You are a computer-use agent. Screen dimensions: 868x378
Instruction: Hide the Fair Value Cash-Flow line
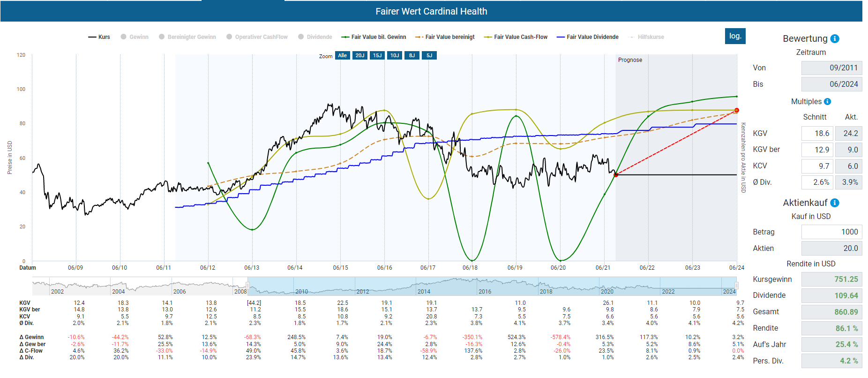[x=516, y=37]
